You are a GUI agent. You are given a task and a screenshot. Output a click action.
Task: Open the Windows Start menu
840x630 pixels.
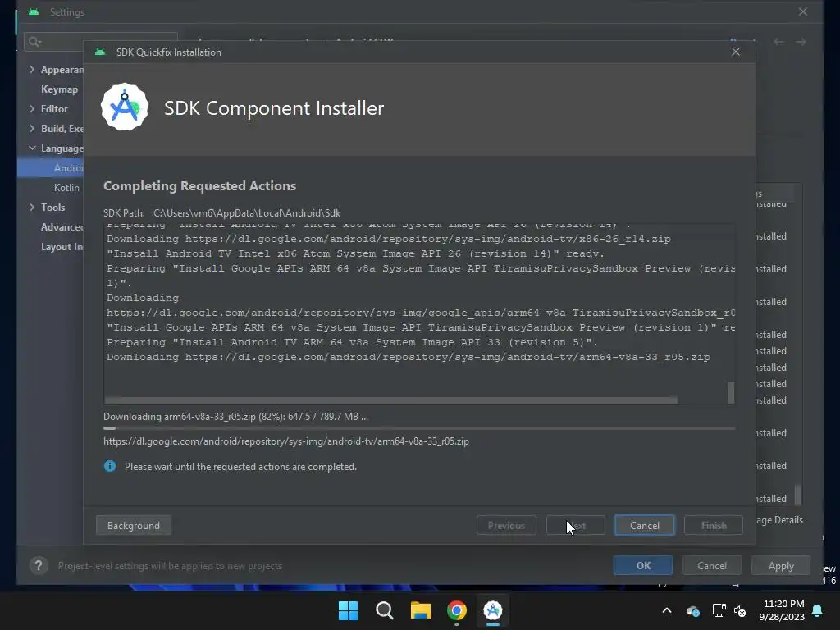[348, 610]
